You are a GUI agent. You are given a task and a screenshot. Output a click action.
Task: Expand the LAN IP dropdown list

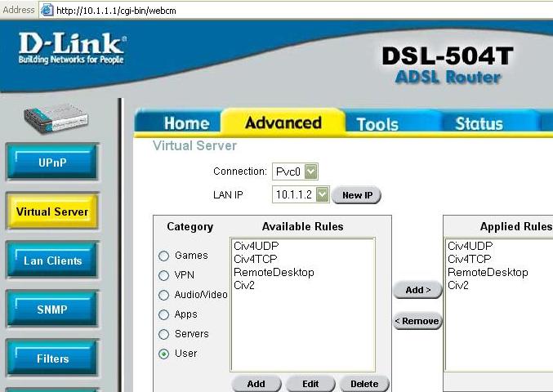click(322, 195)
